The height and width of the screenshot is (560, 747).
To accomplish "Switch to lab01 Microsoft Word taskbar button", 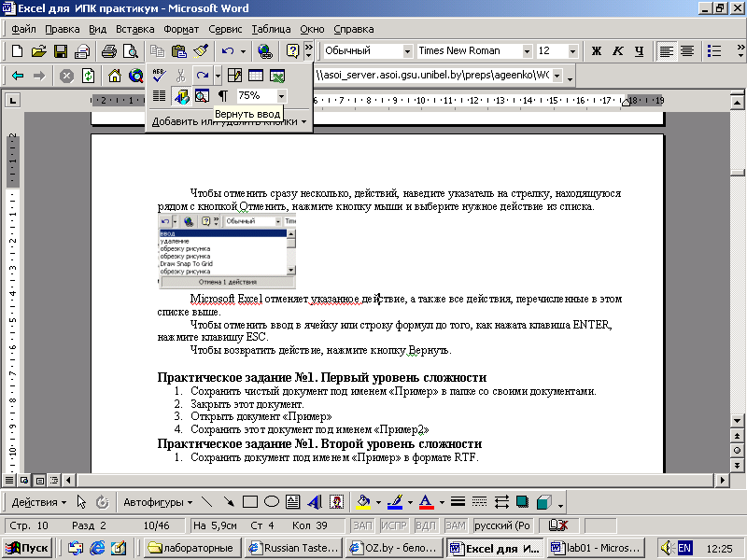I will (x=596, y=548).
